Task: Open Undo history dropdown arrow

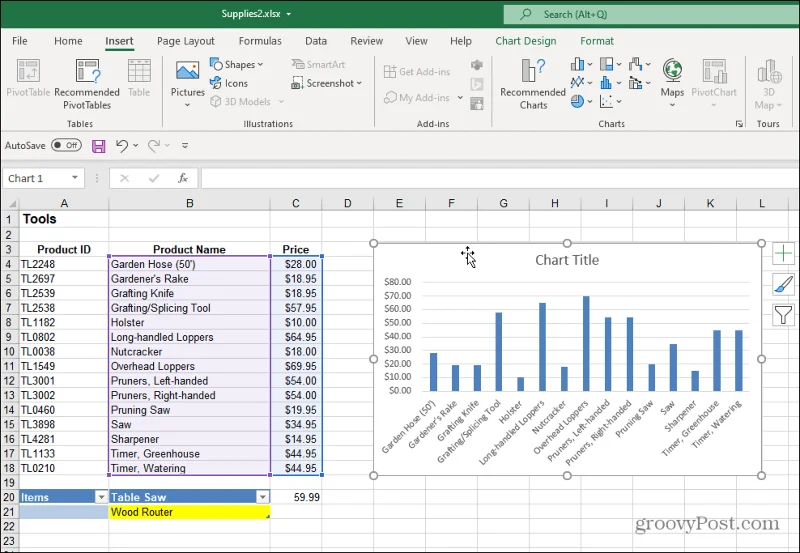Action: (x=136, y=145)
